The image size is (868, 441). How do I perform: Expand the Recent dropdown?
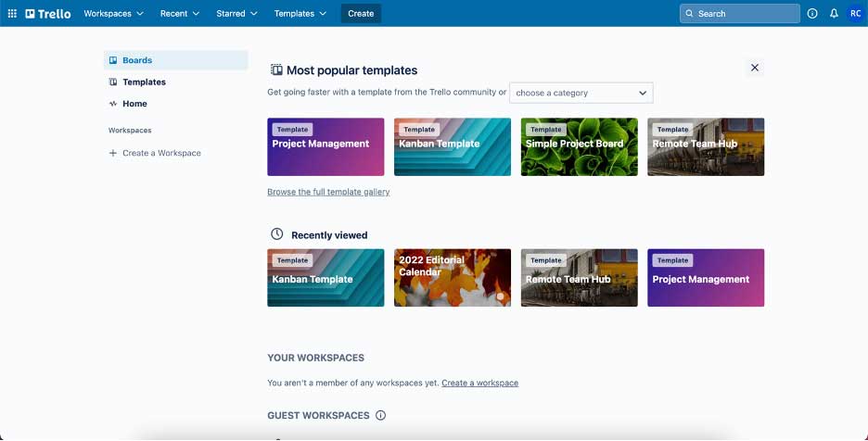pos(179,13)
